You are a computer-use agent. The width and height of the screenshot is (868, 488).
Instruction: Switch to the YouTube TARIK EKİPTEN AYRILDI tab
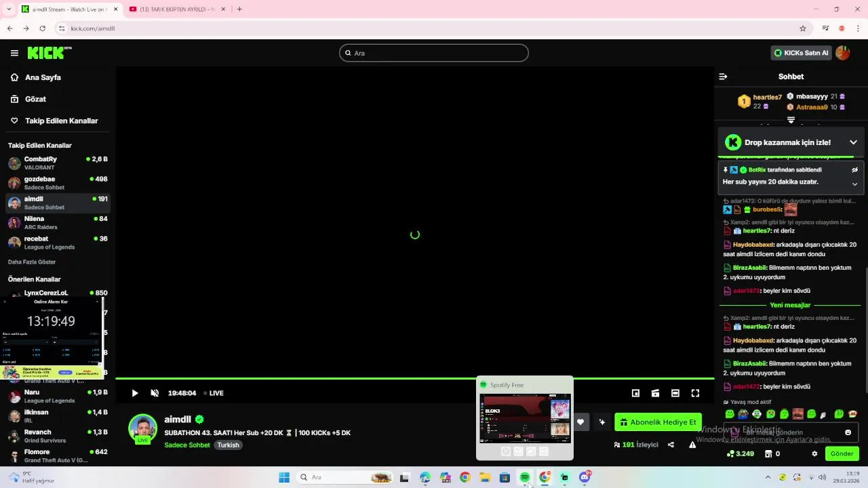click(176, 9)
